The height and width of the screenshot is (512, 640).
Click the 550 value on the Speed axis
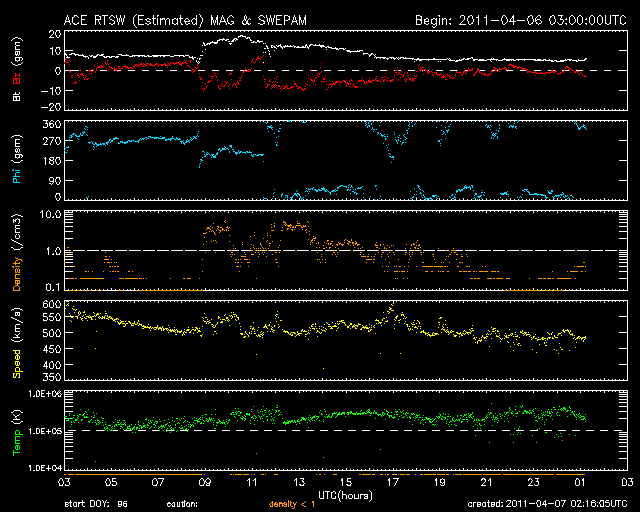[x=52, y=317]
